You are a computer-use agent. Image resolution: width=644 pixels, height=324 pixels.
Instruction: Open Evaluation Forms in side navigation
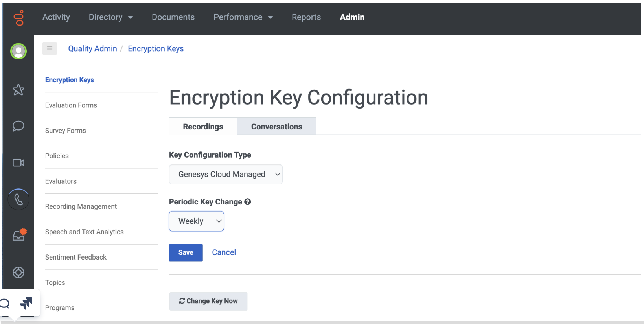(x=71, y=105)
